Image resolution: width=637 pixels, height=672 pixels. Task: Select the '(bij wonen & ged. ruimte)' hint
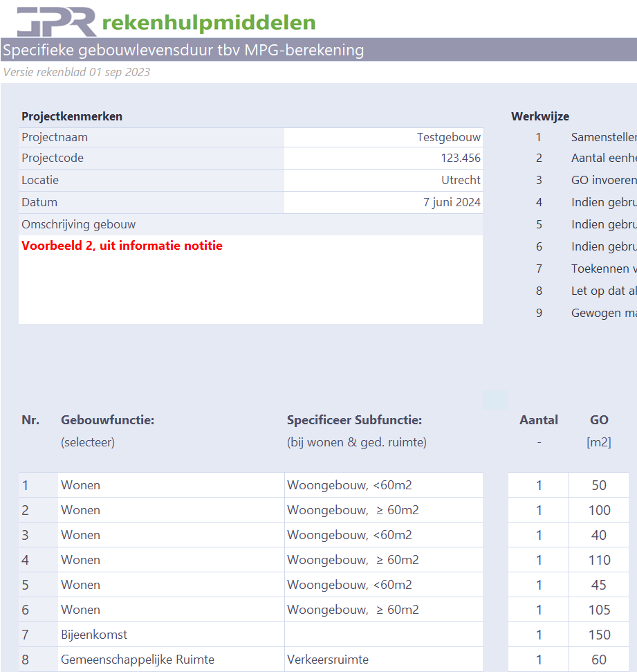coord(357,442)
